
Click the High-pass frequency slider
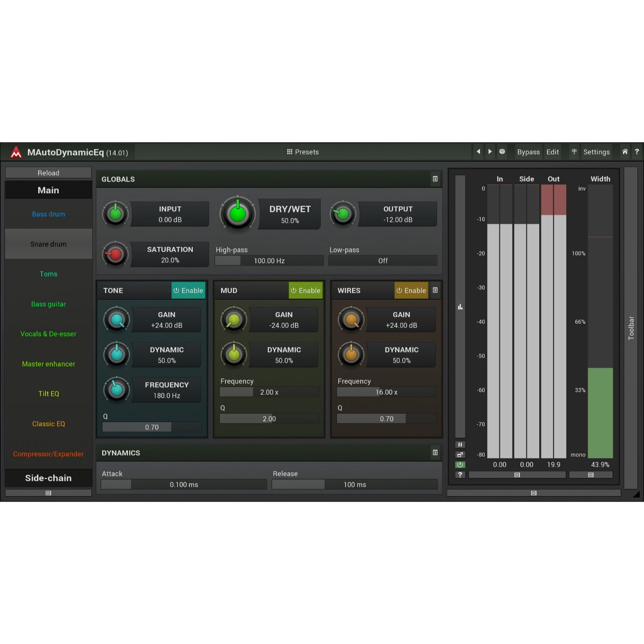(x=269, y=261)
